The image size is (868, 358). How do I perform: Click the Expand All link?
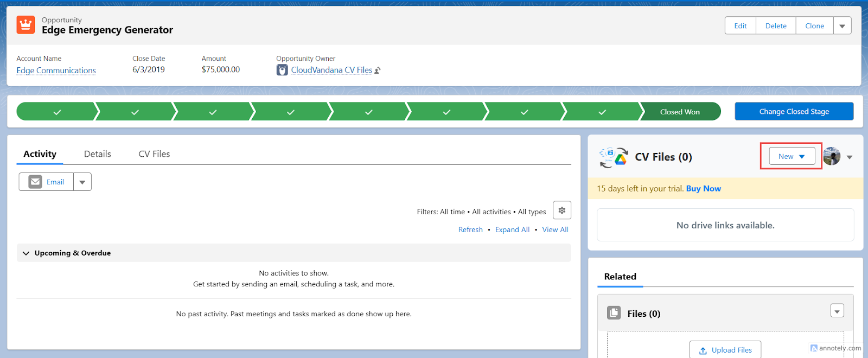pos(512,229)
